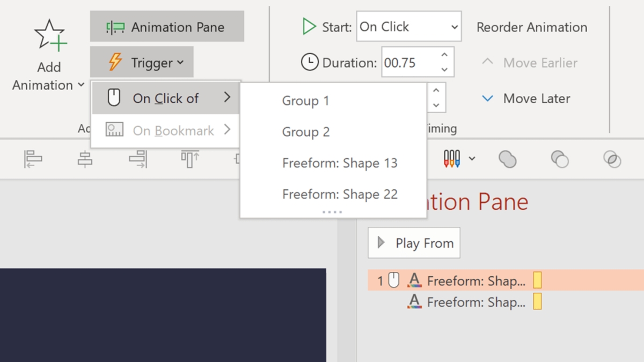This screenshot has width=644, height=362.
Task: Click the Align Top icon
Action: [190, 159]
